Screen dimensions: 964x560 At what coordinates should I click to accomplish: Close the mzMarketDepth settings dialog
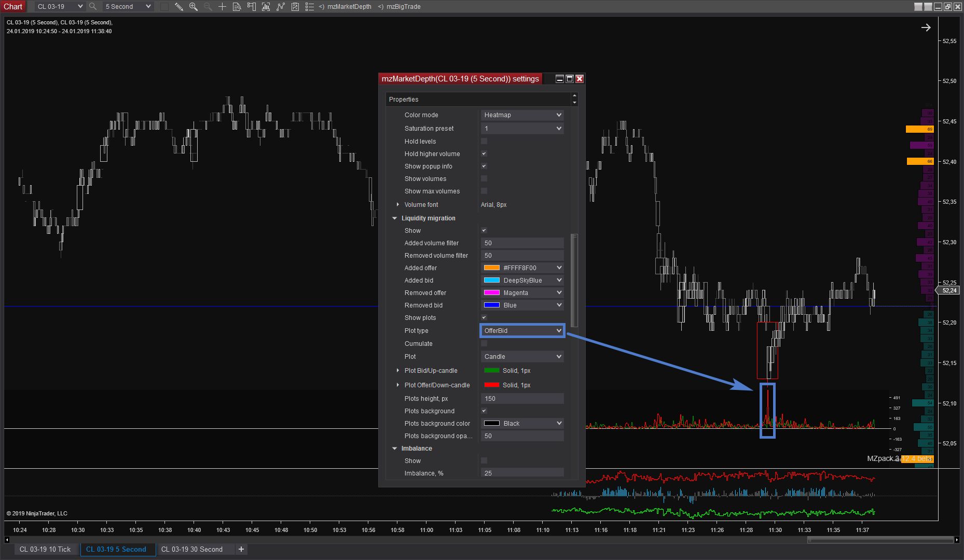(x=580, y=79)
